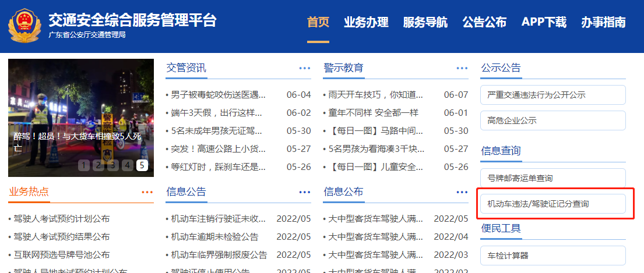Image resolution: width=644 pixels, height=273 pixels.
Task: Open the 业务办理 navigation menu
Action: (366, 23)
